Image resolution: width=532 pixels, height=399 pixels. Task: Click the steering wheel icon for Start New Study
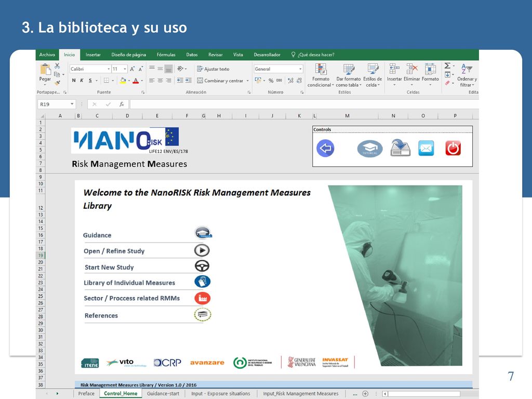202,266
